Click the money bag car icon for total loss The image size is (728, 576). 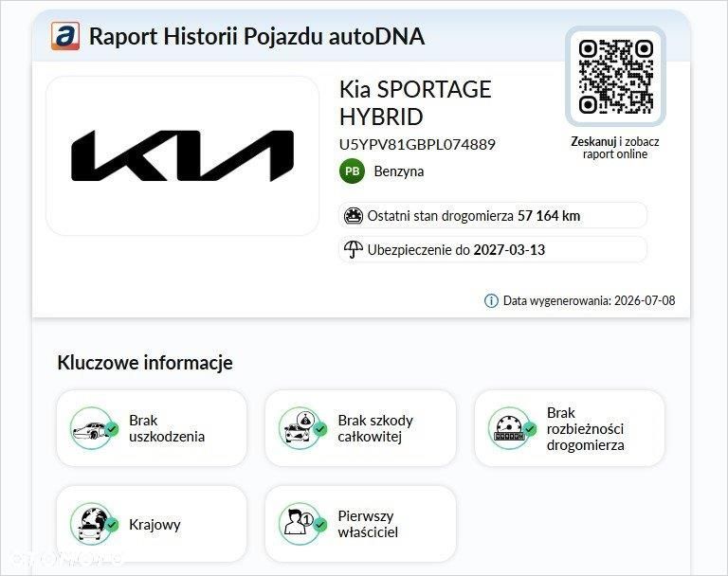302,428
